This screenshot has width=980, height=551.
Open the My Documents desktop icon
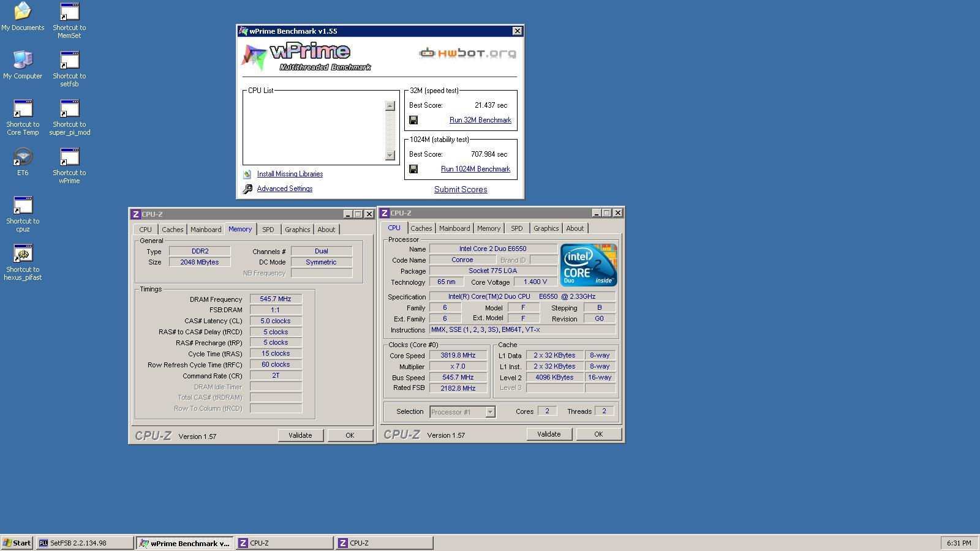coord(23,17)
